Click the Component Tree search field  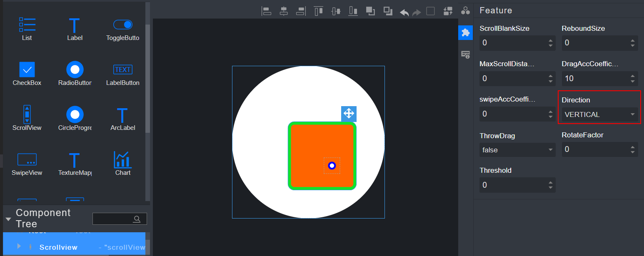[x=115, y=219]
